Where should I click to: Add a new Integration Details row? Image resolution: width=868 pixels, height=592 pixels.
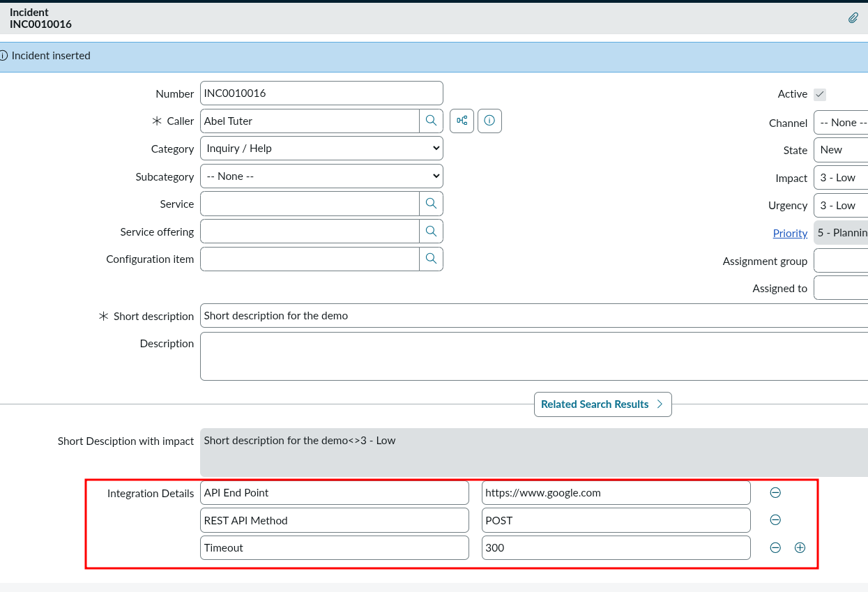[800, 547]
